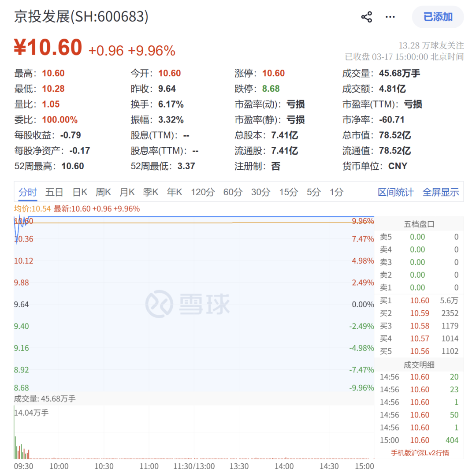Click the current price ¥10.60
Screen dimensions: 476x469
click(48, 47)
